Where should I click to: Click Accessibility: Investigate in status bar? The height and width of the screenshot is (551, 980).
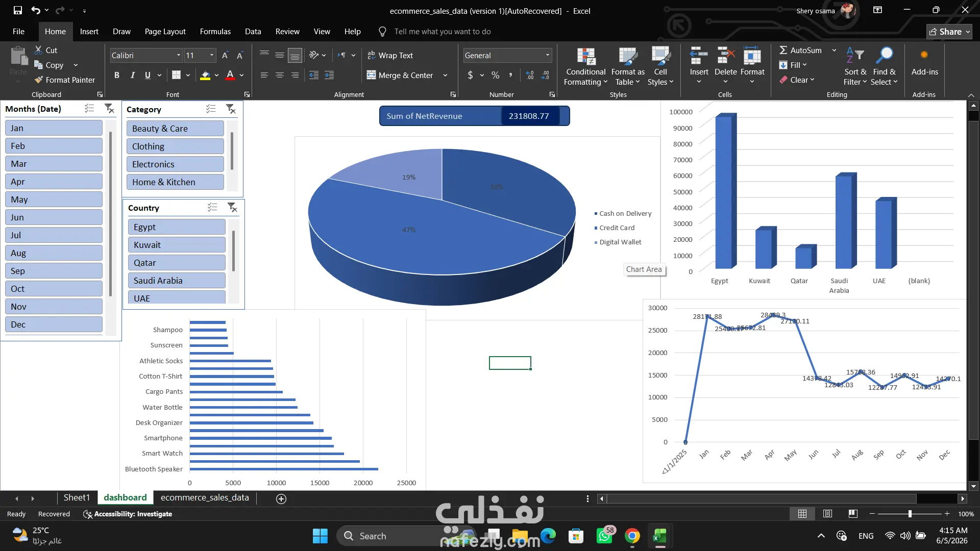click(128, 514)
